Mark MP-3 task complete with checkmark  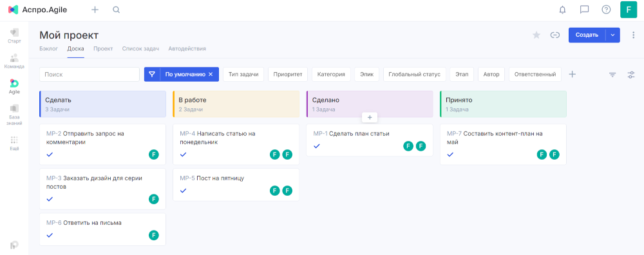[x=50, y=199]
